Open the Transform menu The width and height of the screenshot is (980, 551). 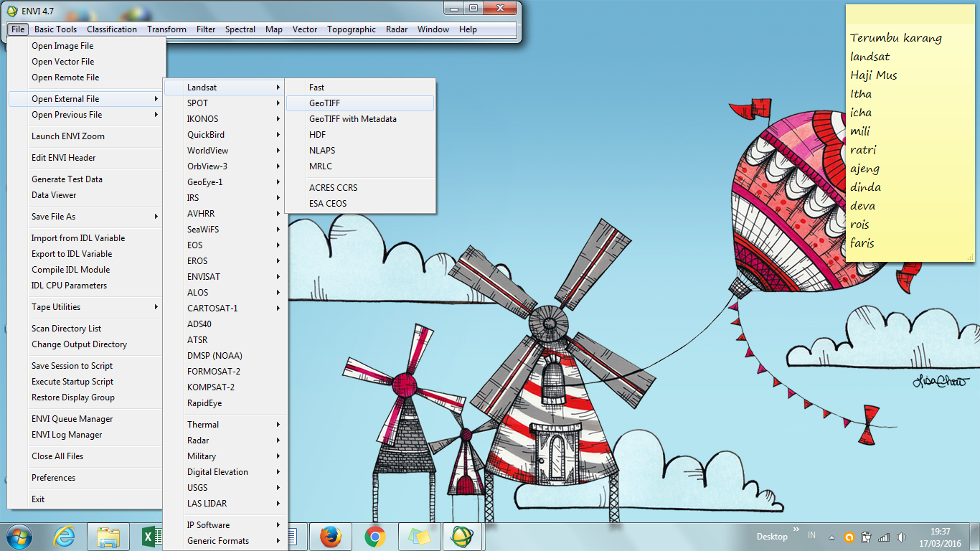pyautogui.click(x=166, y=29)
